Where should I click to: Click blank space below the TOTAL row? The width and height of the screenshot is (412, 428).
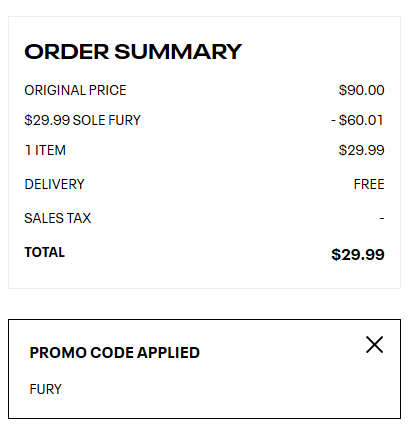click(204, 276)
